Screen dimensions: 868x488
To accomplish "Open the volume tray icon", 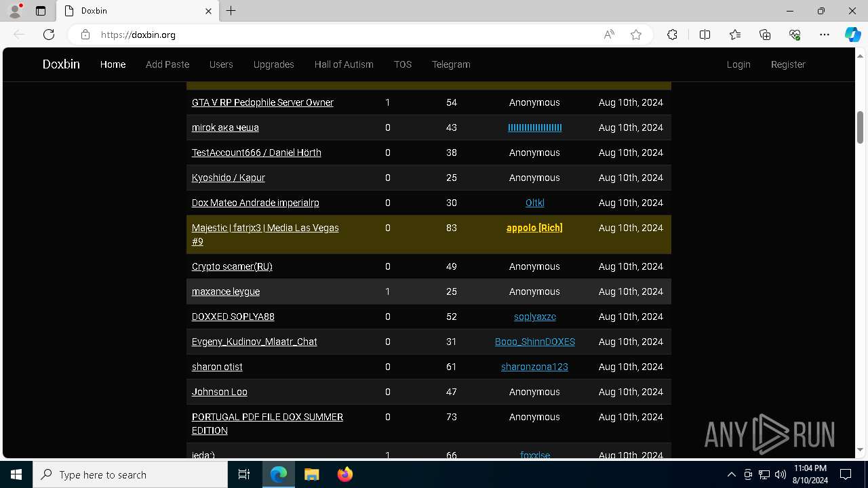I will coord(781,474).
